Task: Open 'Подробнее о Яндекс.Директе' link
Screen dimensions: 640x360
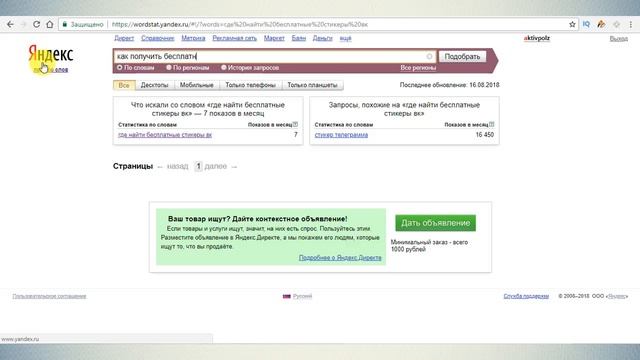Action: [x=340, y=258]
